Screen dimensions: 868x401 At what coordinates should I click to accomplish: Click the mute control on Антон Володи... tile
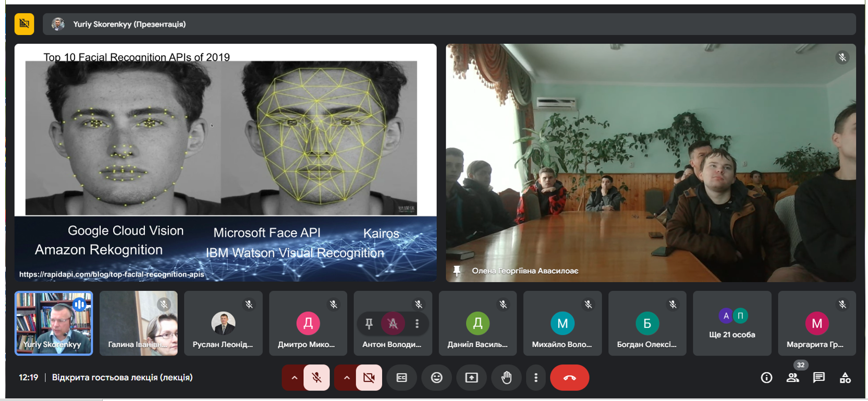pos(393,324)
